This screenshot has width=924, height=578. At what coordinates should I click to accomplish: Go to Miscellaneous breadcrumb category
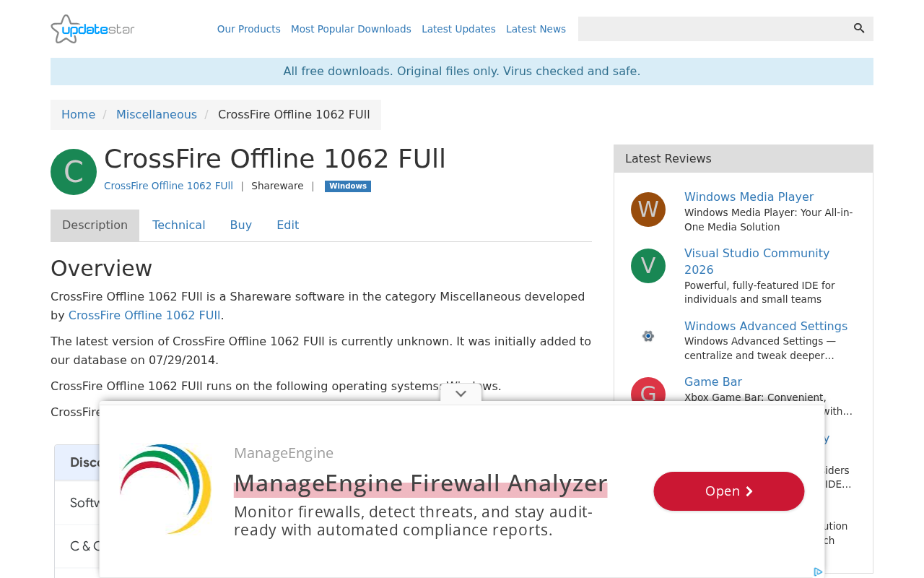[x=157, y=115]
